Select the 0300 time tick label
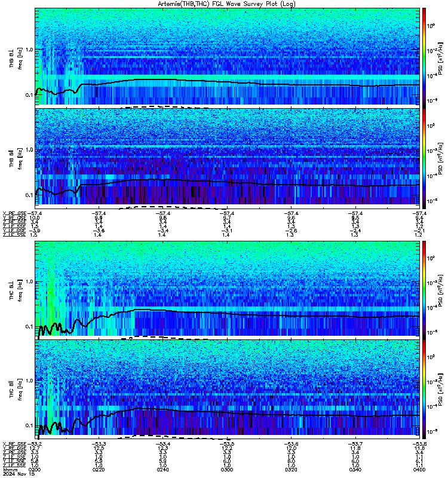This screenshot has height=478, width=448. tap(227, 470)
